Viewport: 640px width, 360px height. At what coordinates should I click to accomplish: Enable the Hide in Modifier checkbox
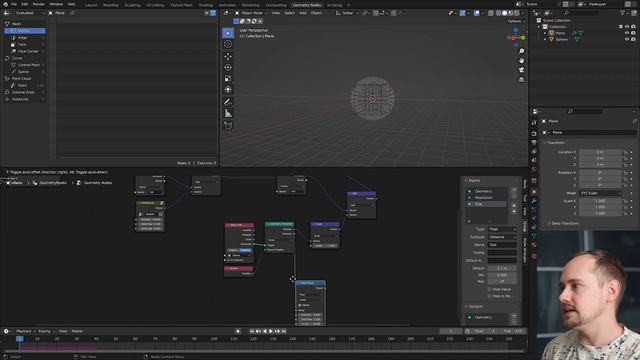point(489,296)
